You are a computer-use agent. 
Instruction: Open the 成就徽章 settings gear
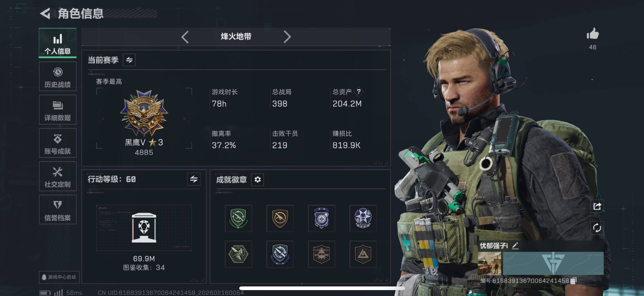click(x=257, y=179)
